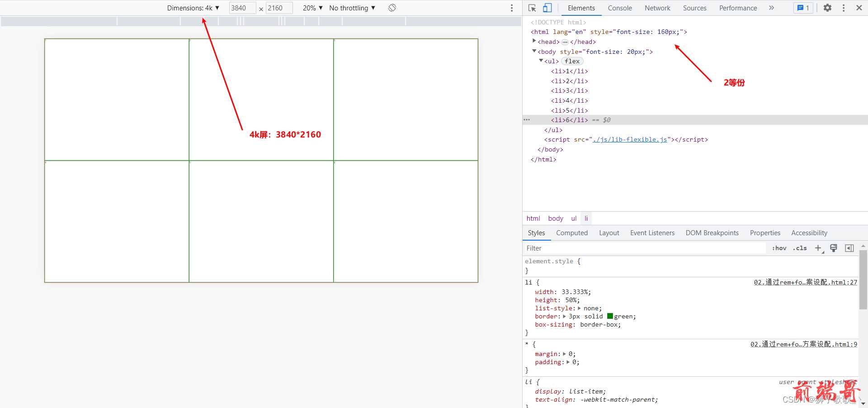Open the Computed styles tab
The height and width of the screenshot is (408, 868).
[572, 233]
